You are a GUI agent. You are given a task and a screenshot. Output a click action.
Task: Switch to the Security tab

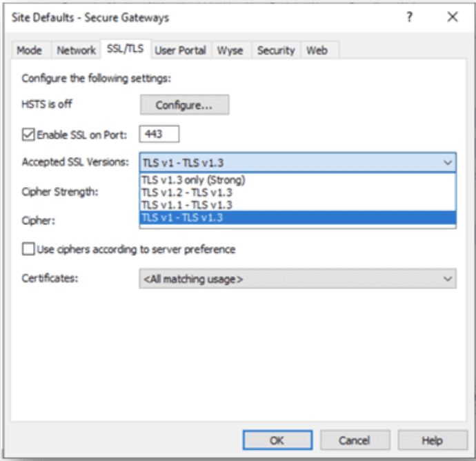(x=276, y=50)
